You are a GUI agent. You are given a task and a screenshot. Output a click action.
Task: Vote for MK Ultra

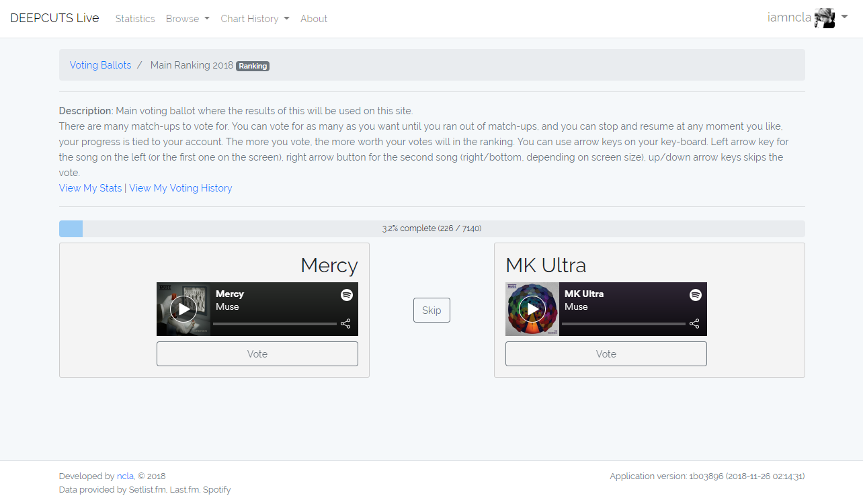pos(606,354)
